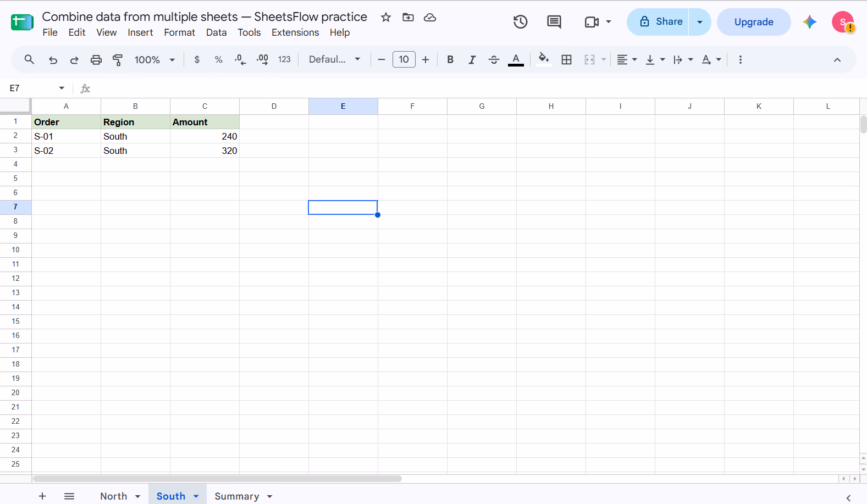The image size is (867, 504).
Task: Decrease decimal places
Action: pyautogui.click(x=240, y=59)
